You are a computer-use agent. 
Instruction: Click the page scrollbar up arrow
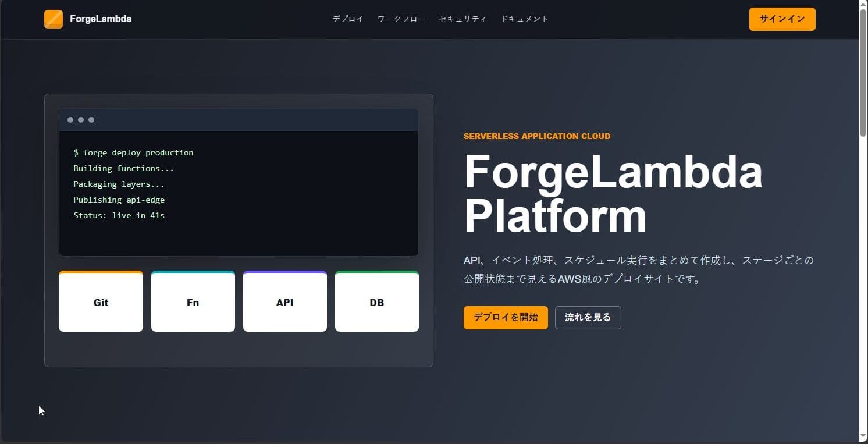(x=863, y=5)
